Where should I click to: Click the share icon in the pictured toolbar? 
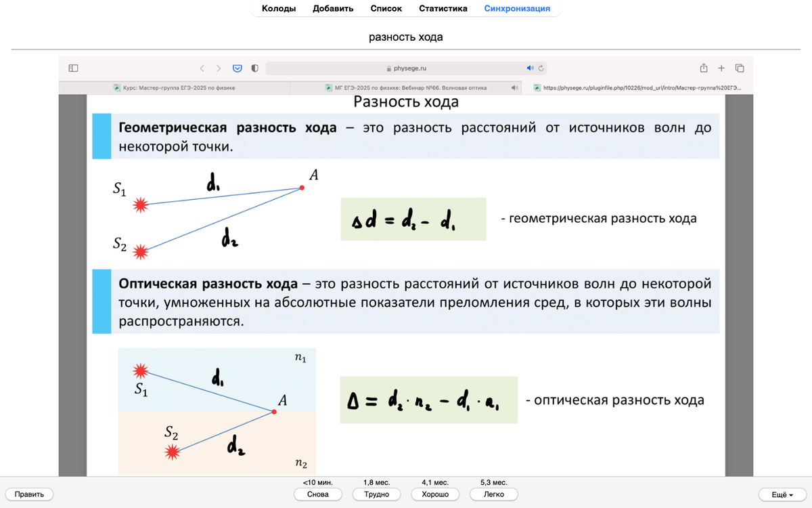pos(704,68)
